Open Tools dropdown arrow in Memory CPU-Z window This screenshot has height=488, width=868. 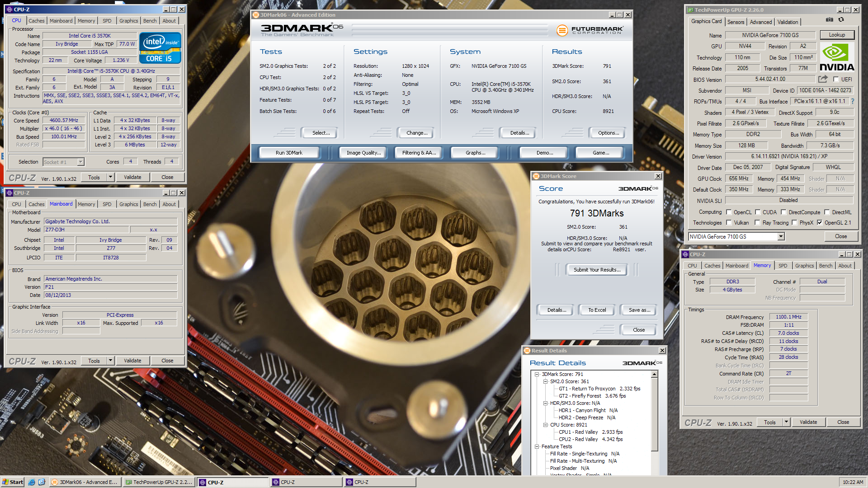[786, 422]
